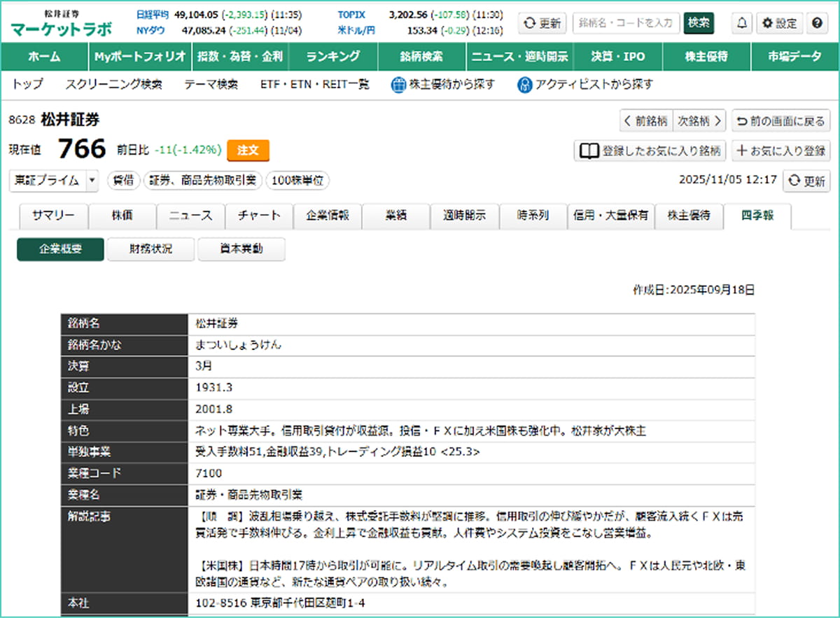840x618 pixels.
Task: Open the スクリーニング検索 link
Action: (113, 85)
